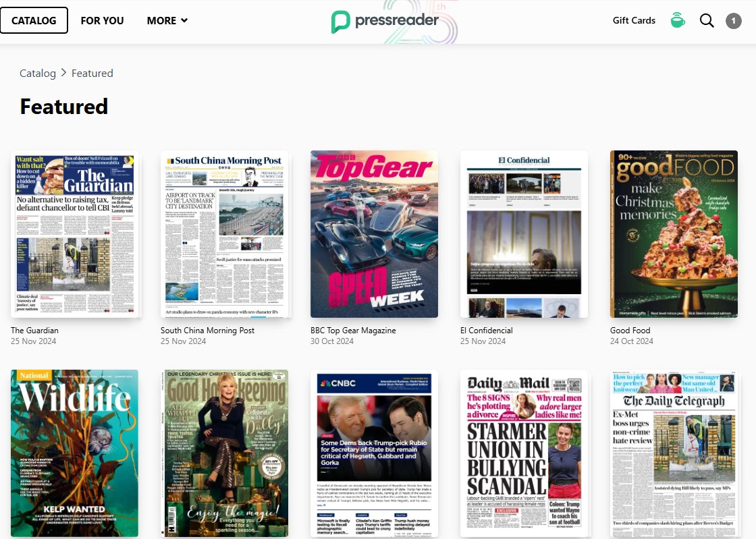Click the date under South China Morning Post

(183, 341)
